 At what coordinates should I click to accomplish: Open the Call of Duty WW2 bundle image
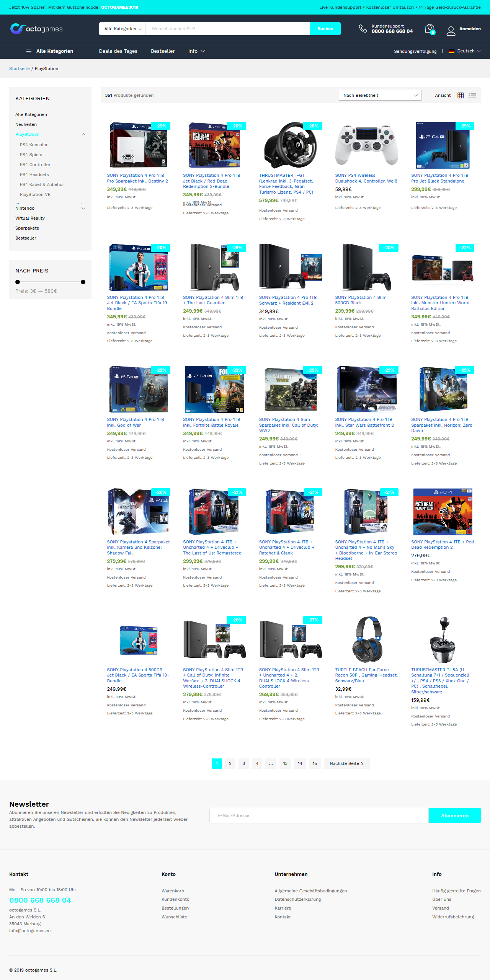[x=291, y=389]
